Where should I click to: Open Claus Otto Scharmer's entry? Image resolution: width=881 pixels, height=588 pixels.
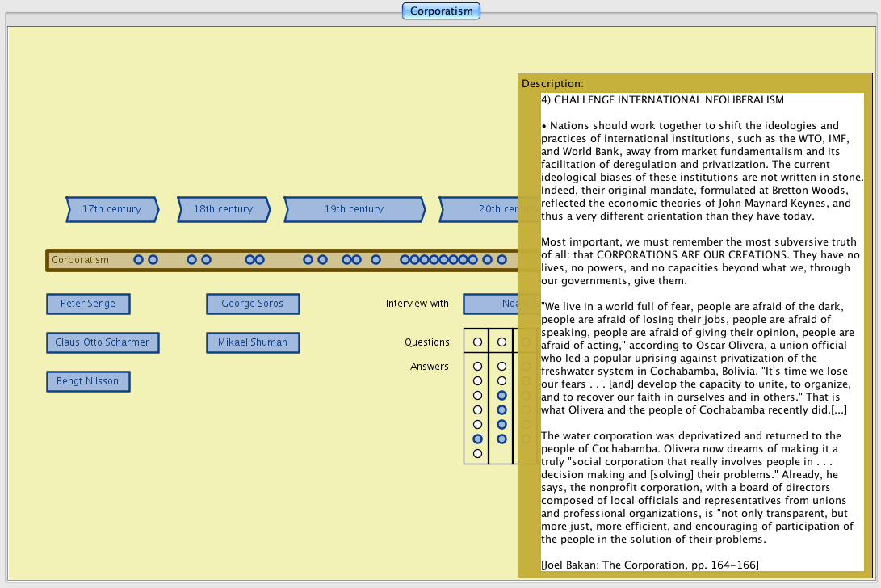pos(103,342)
